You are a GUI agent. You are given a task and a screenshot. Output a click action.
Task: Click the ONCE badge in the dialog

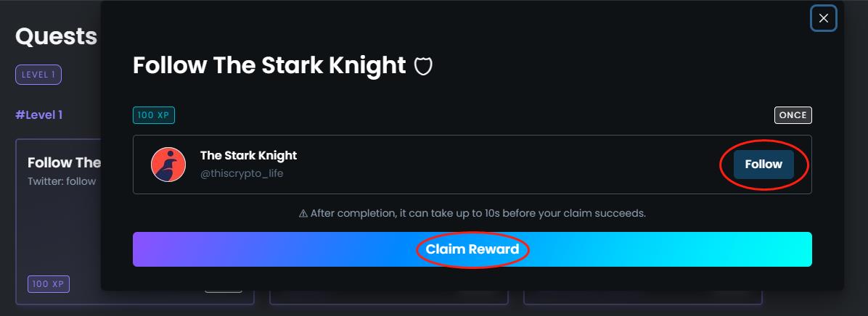tap(793, 115)
